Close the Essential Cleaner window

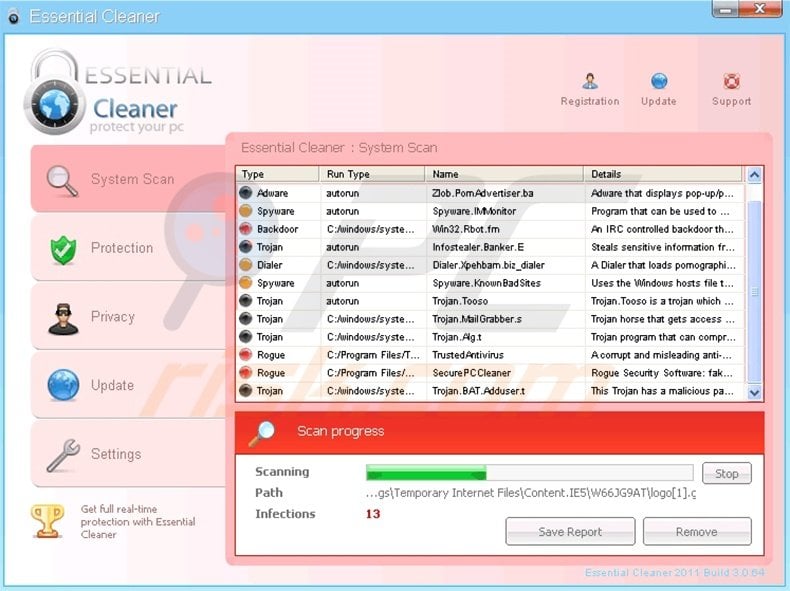coord(760,9)
